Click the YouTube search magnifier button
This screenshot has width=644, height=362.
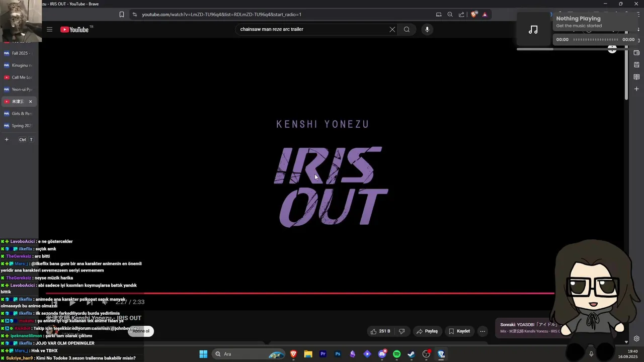(x=407, y=29)
